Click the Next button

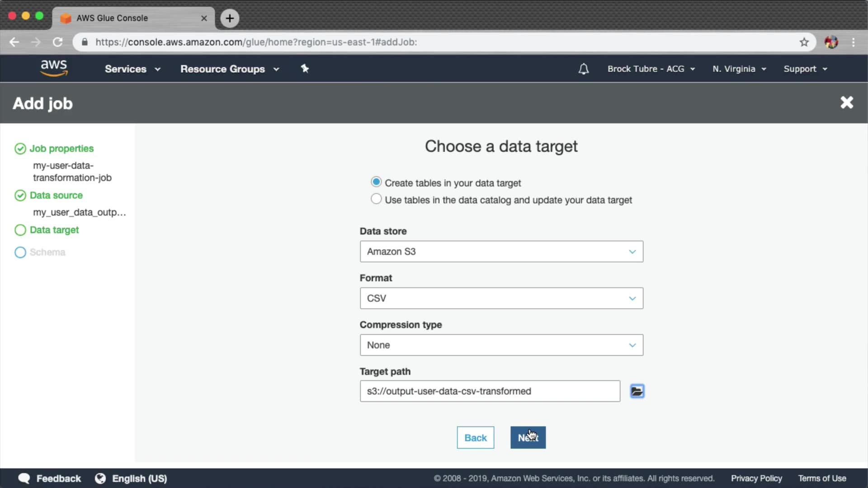528,437
